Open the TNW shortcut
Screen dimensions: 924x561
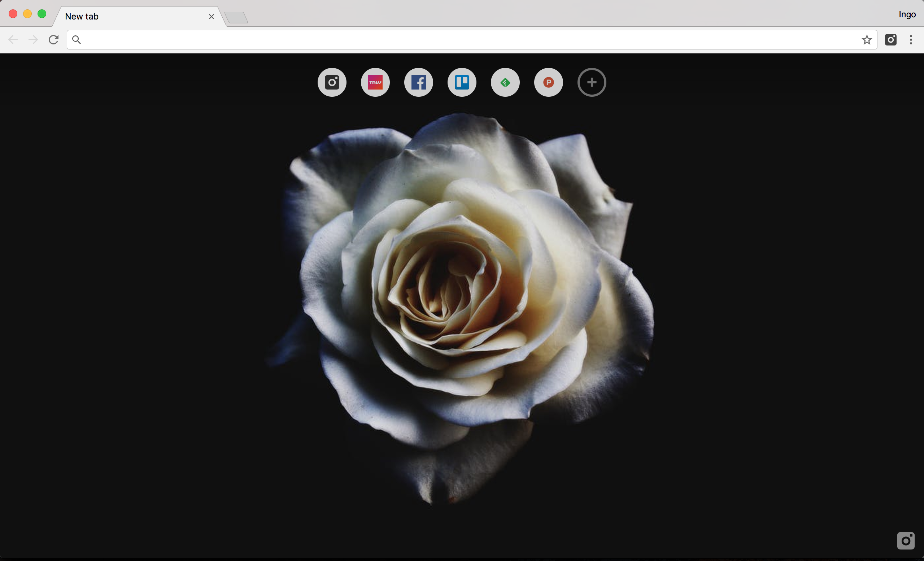[375, 82]
